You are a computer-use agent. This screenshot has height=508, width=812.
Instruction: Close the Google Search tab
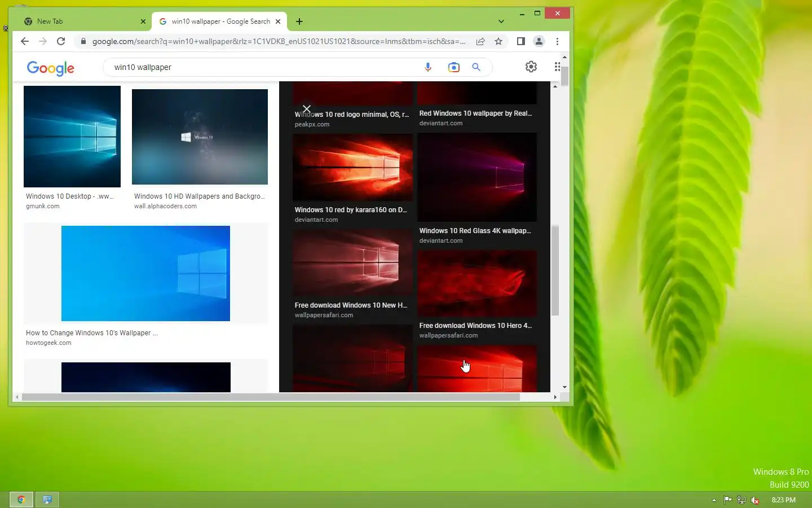tap(277, 21)
